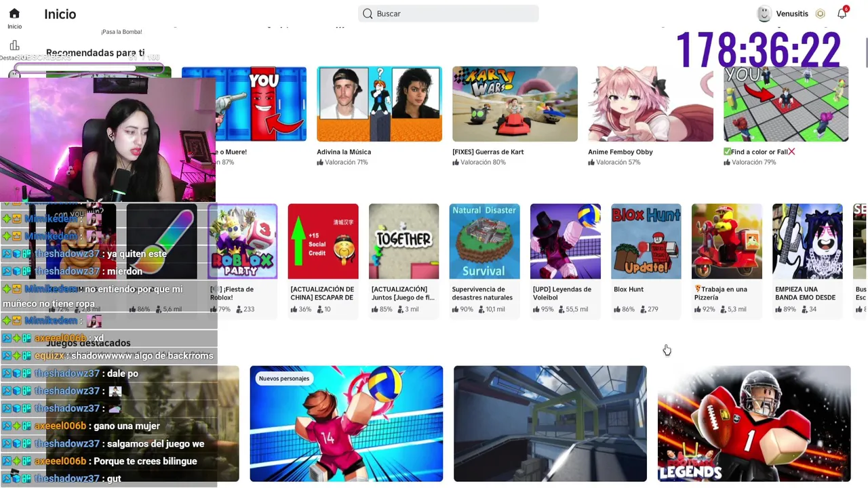Open the Venusitis profile name
The width and height of the screenshot is (868, 488).
coord(792,14)
